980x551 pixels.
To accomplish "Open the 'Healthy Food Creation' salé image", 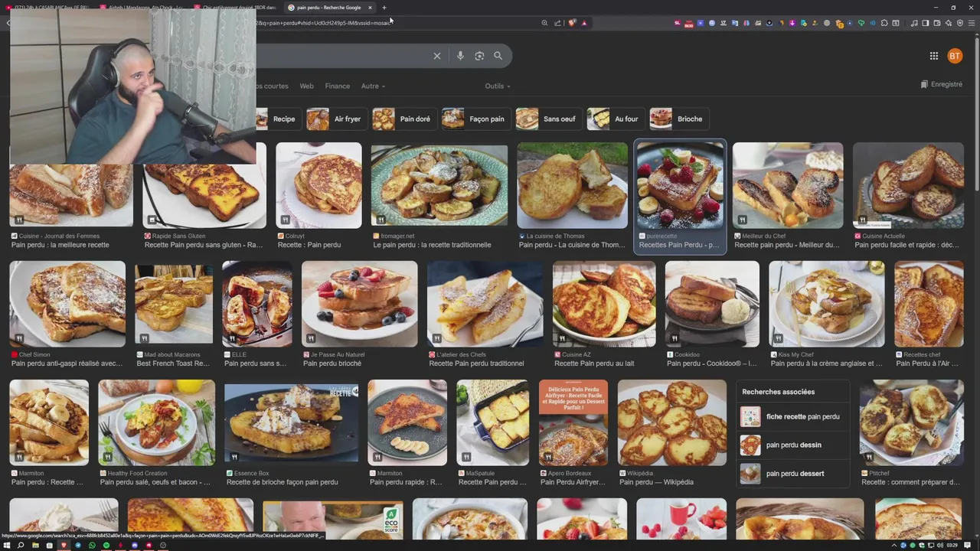I will click(156, 422).
